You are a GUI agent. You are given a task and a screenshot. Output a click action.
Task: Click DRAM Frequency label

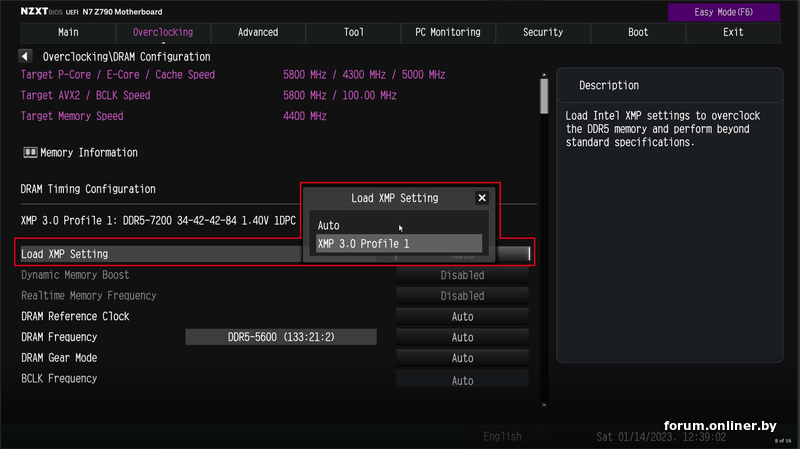pos(59,337)
